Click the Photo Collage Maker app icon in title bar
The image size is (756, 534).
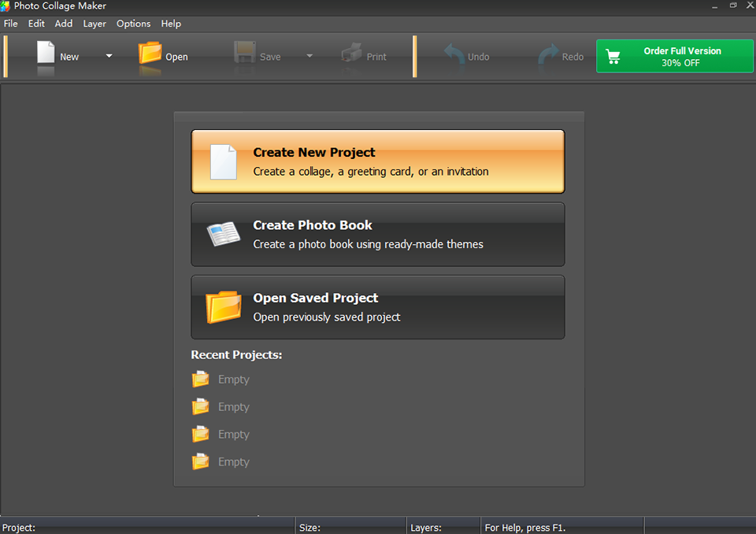click(6, 6)
